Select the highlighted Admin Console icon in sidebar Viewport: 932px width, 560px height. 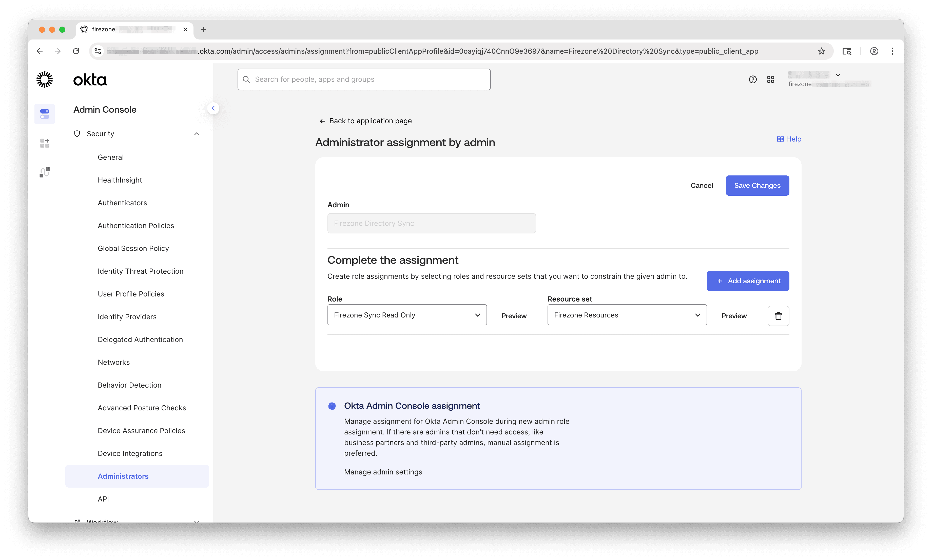click(45, 114)
